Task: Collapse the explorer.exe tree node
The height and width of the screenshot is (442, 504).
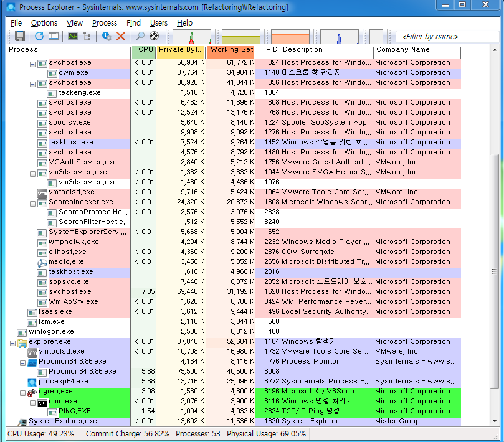Action: (x=13, y=344)
